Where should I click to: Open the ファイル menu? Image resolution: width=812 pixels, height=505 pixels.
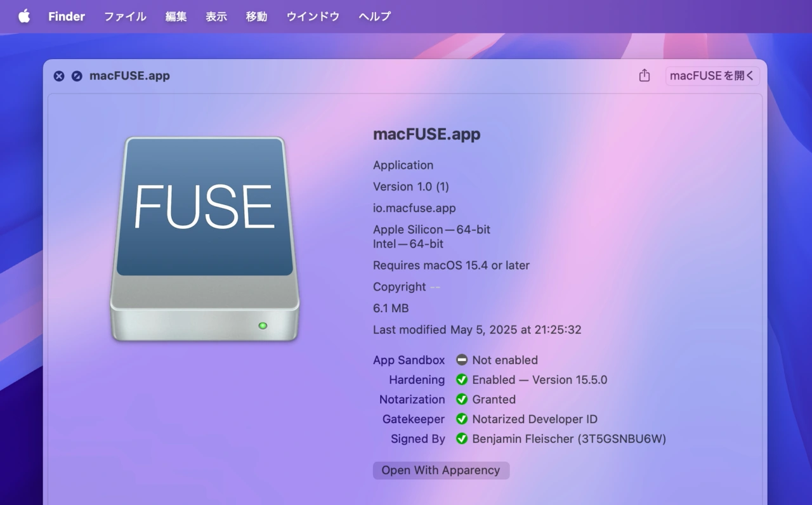[125, 16]
